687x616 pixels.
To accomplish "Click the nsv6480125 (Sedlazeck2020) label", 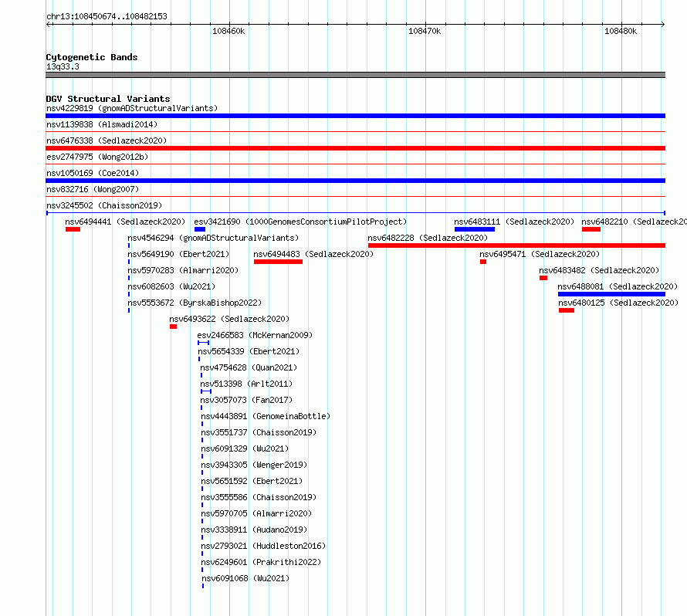I will [x=618, y=303].
